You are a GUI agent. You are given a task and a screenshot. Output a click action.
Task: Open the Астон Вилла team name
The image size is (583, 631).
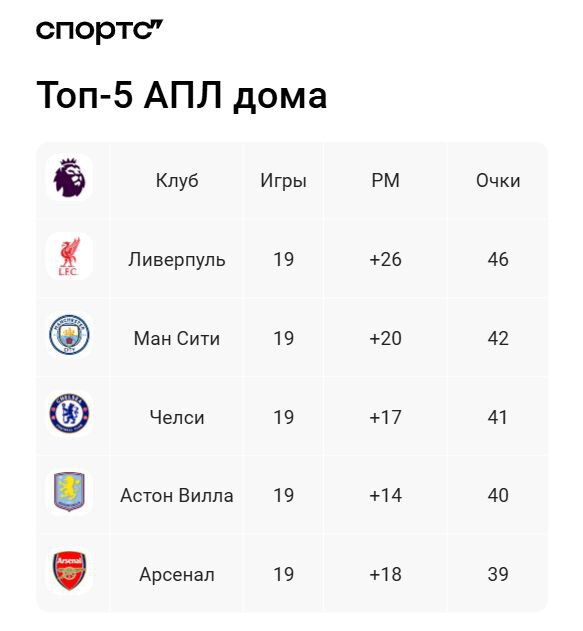[177, 495]
